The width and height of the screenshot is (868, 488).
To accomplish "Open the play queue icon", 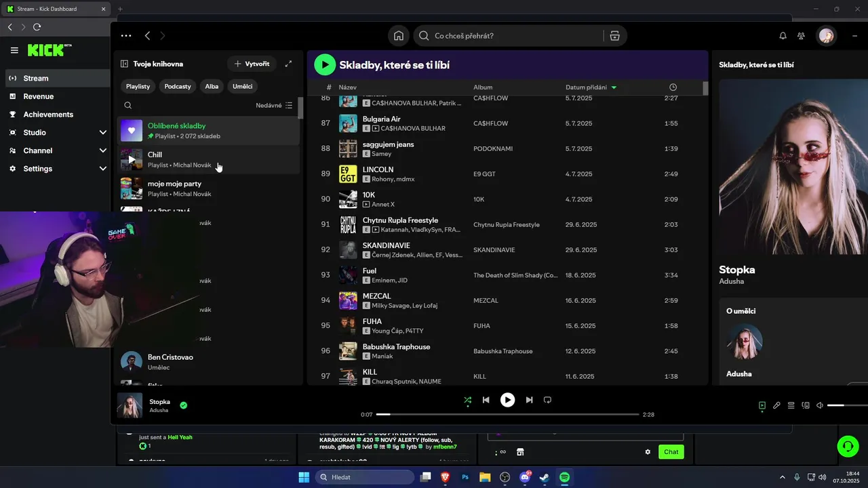I will click(791, 405).
